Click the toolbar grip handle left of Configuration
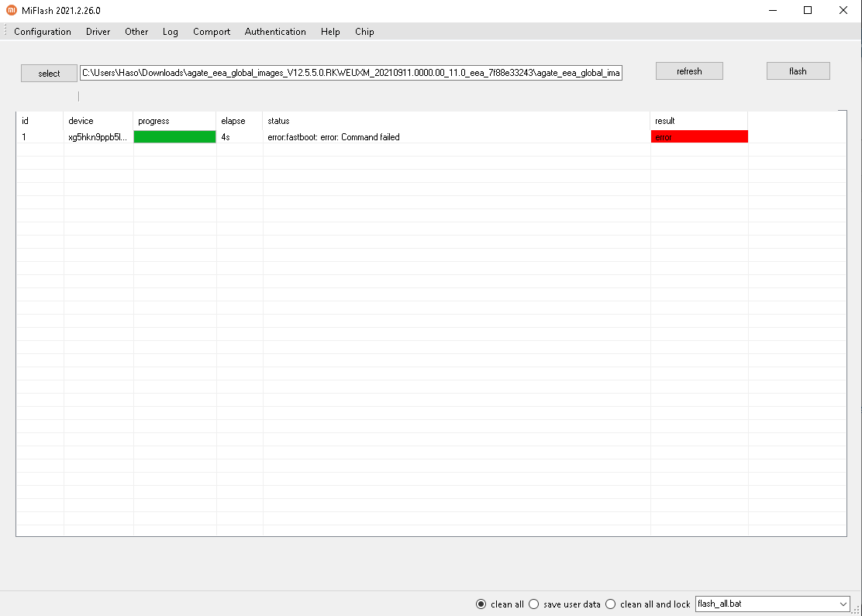The image size is (862, 616). click(x=5, y=31)
